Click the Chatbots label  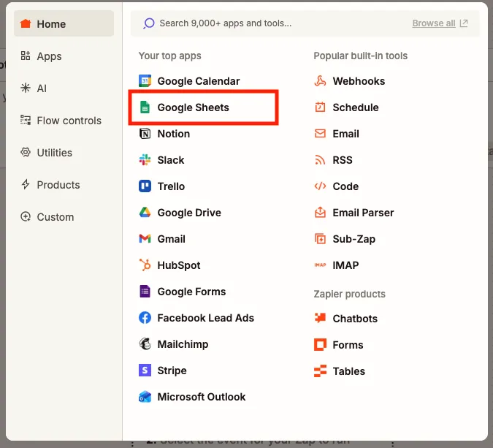click(x=355, y=319)
